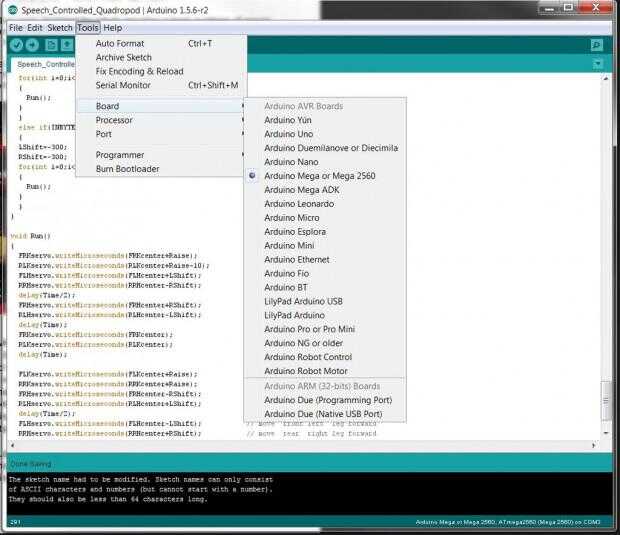Image resolution: width=620 pixels, height=535 pixels.
Task: Expand the Programmer submenu
Action: (x=161, y=155)
